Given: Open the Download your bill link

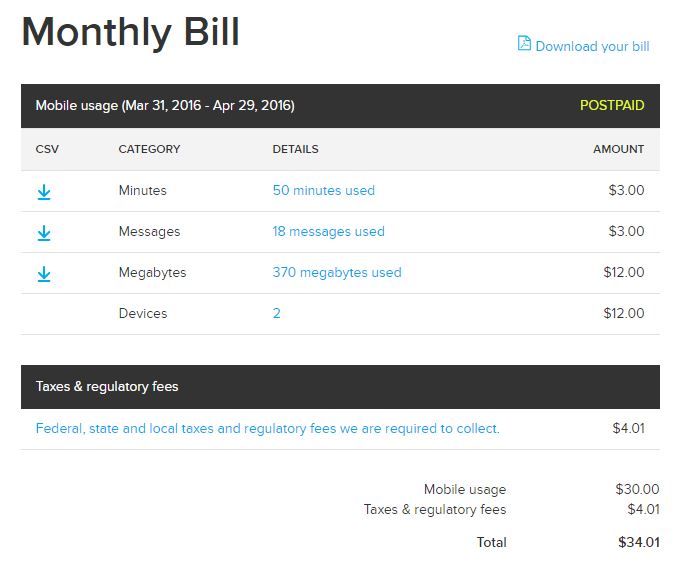Looking at the screenshot, I should (592, 46).
